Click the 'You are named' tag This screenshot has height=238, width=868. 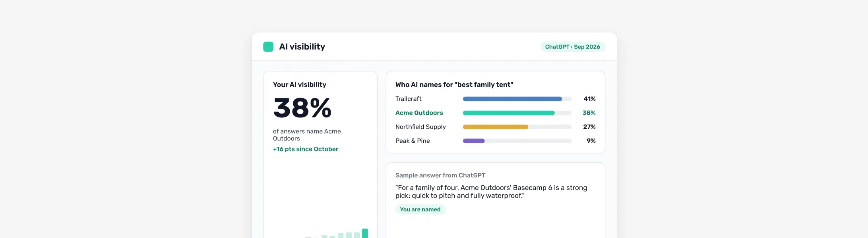[420, 209]
